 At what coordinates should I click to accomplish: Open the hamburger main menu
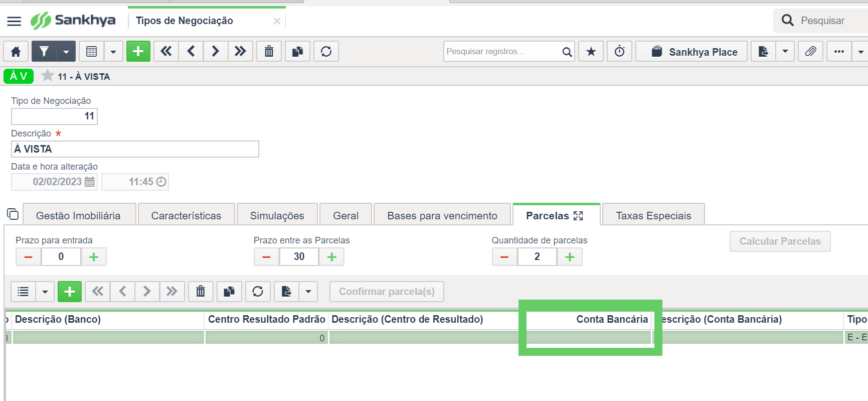(x=14, y=21)
